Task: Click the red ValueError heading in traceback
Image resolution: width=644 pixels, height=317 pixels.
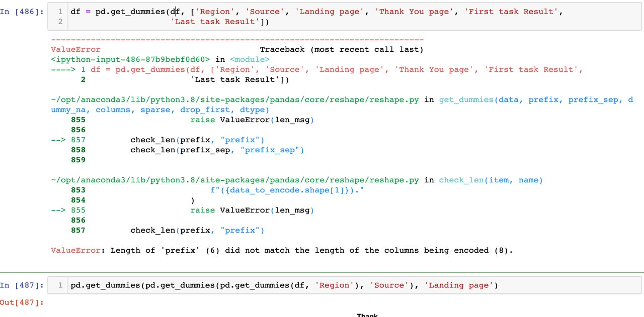Action: [x=75, y=49]
